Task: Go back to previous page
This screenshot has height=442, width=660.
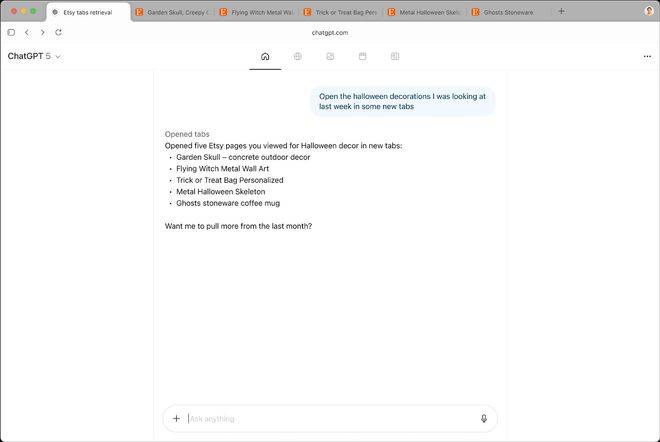Action: (27, 32)
